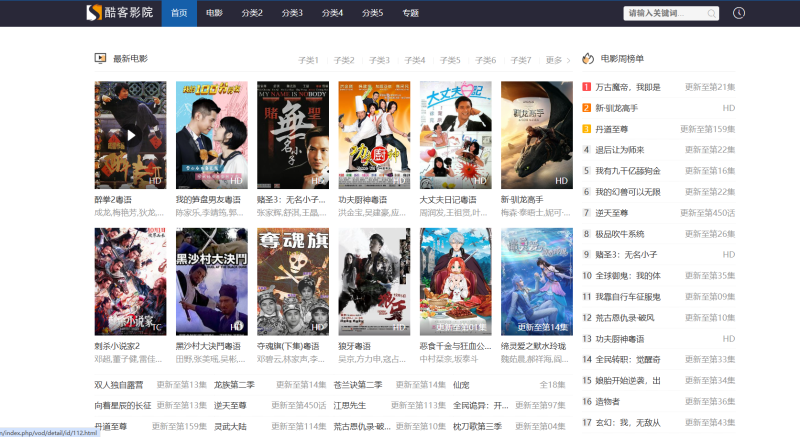Open 龙族第二季 text link

point(235,384)
